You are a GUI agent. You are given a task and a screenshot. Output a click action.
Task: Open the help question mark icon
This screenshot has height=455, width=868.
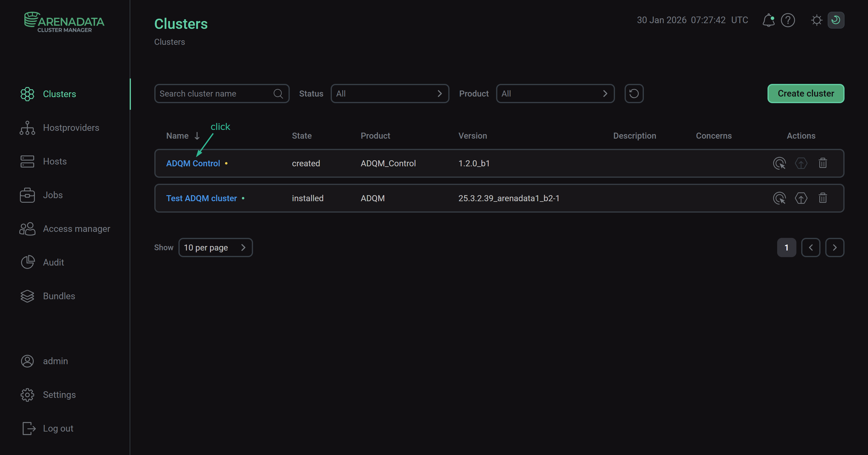coord(788,20)
